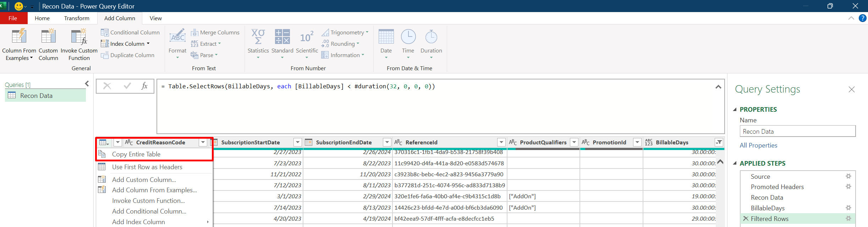
Task: Click the Custom Column icon
Action: coord(48,37)
